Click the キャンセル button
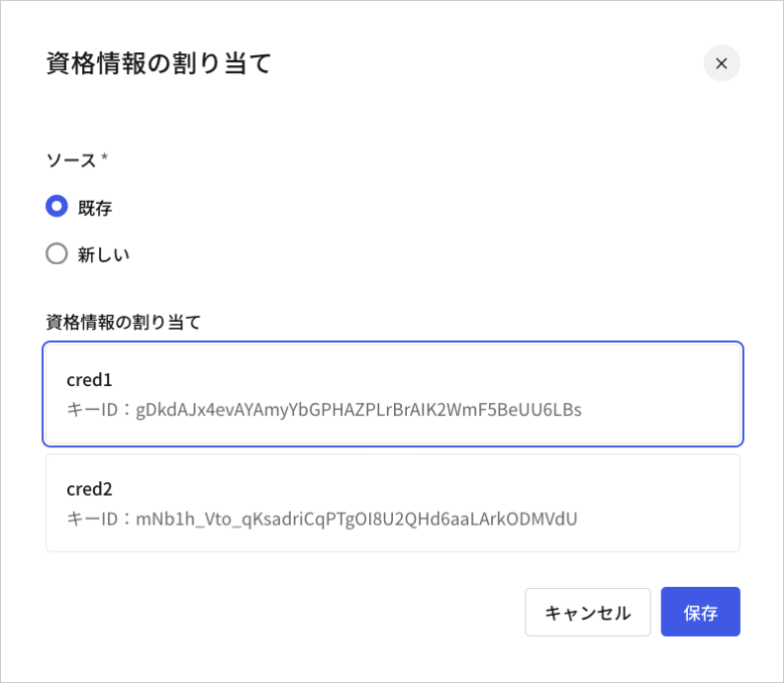The height and width of the screenshot is (683, 784). click(587, 612)
